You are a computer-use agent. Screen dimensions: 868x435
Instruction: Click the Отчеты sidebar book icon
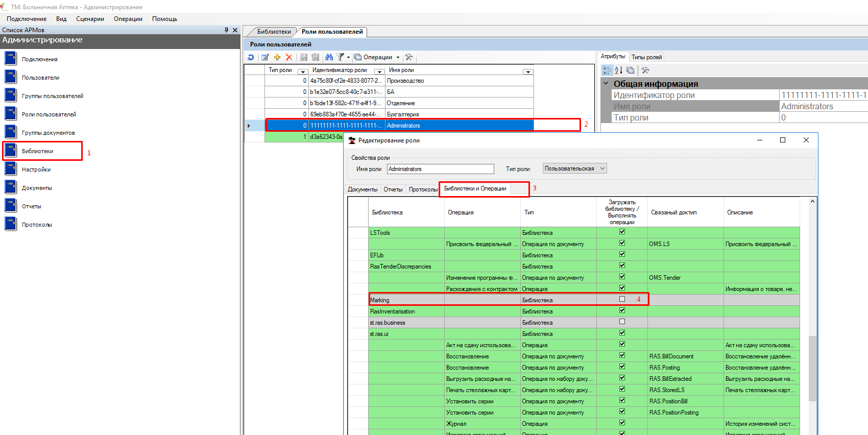[11, 206]
